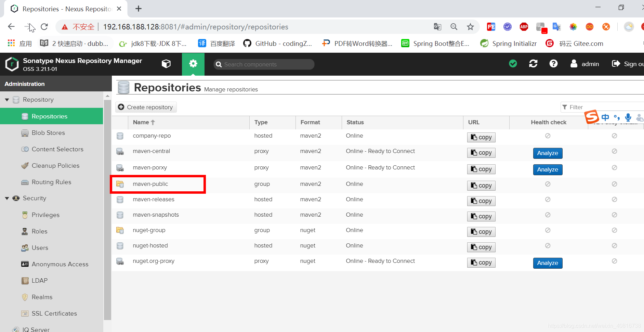Click Create repository button
The height and width of the screenshot is (332, 644).
pos(146,107)
